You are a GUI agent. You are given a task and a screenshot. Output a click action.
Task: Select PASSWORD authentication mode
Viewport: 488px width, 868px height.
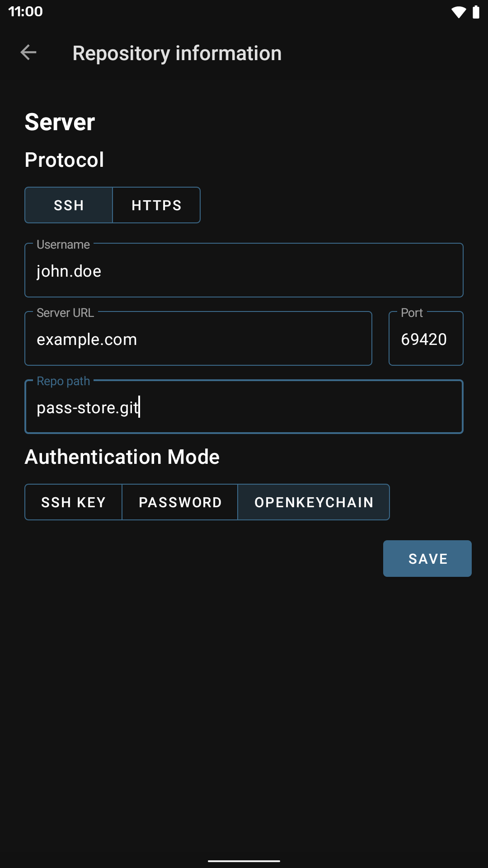click(180, 502)
